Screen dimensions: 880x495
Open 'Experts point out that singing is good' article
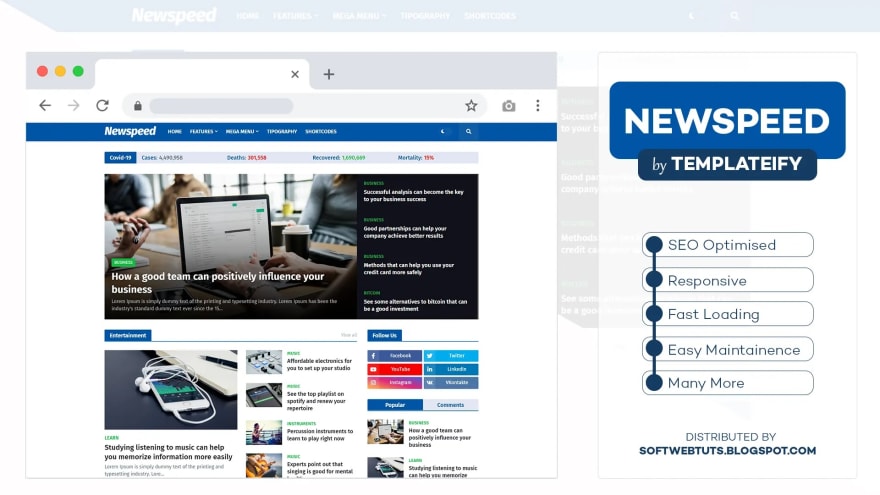click(319, 468)
